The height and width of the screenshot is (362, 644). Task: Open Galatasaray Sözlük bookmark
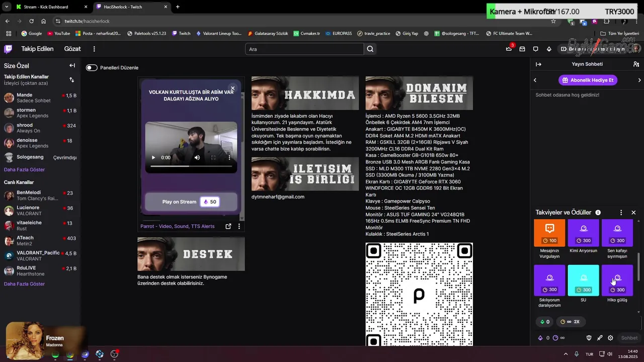[x=268, y=33]
